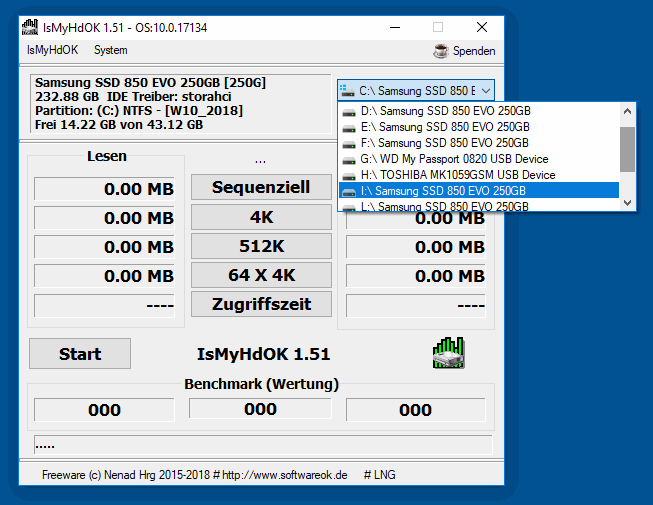Image resolution: width=653 pixels, height=505 pixels.
Task: Click the write 64 X 4K result field
Action: point(416,276)
